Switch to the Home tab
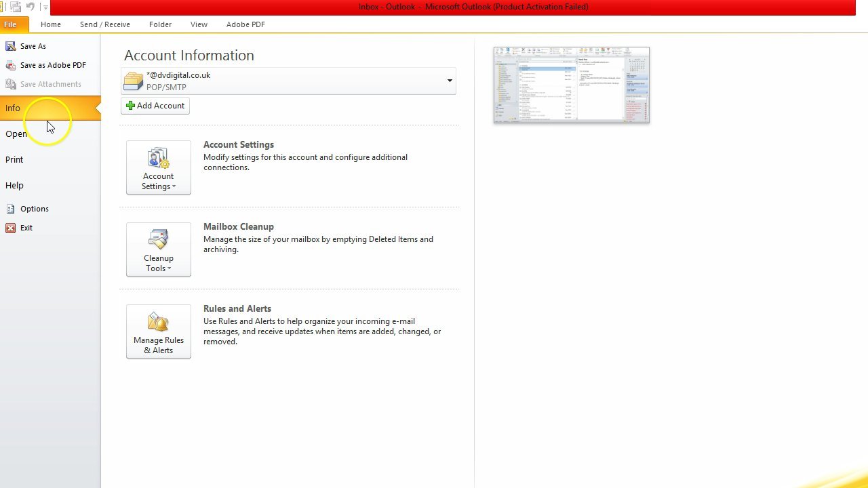Viewport: 868px width, 488px height. click(51, 24)
